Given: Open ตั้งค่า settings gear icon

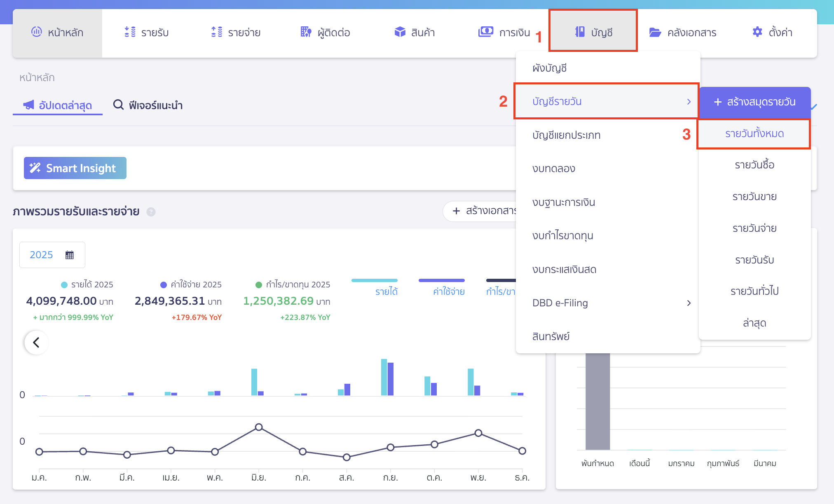Looking at the screenshot, I should pos(757,32).
